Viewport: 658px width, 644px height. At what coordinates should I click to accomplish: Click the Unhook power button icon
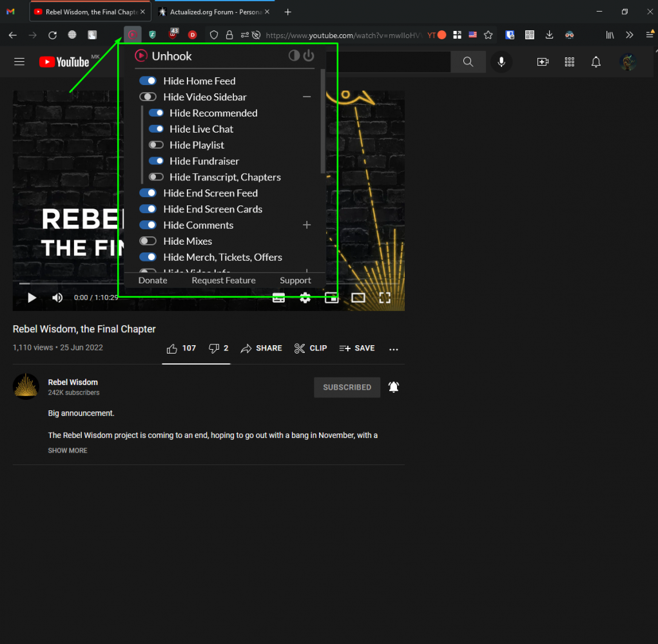click(x=309, y=55)
